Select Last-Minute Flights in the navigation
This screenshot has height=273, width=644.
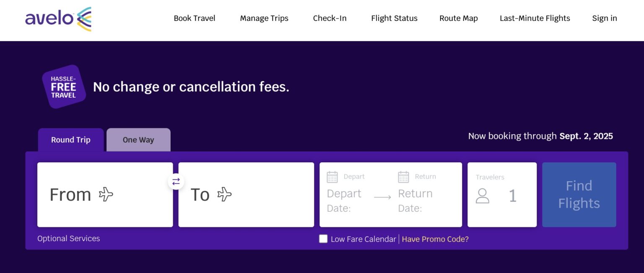535,18
